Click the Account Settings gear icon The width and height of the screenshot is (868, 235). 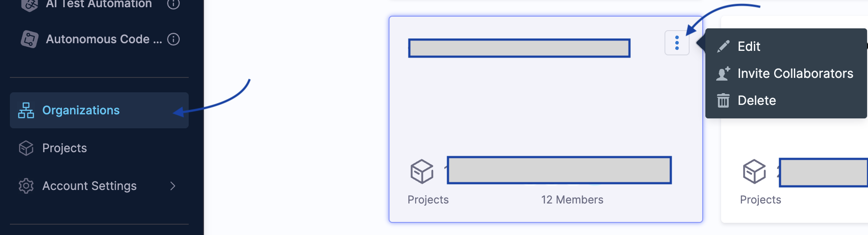(26, 186)
